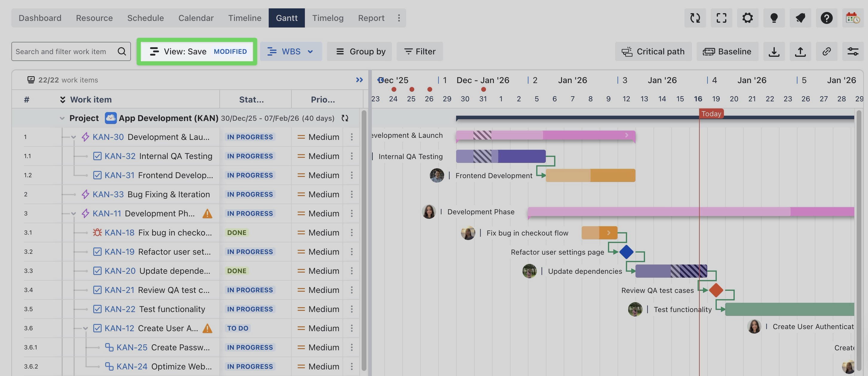
Task: Open settings gear icon
Action: [747, 18]
